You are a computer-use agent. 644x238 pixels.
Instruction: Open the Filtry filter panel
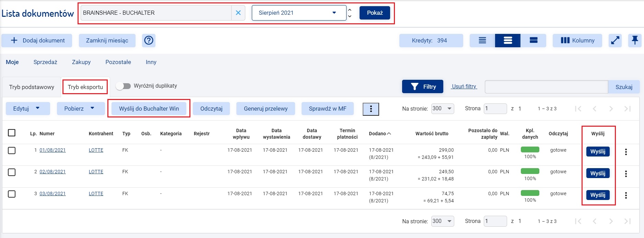point(423,87)
